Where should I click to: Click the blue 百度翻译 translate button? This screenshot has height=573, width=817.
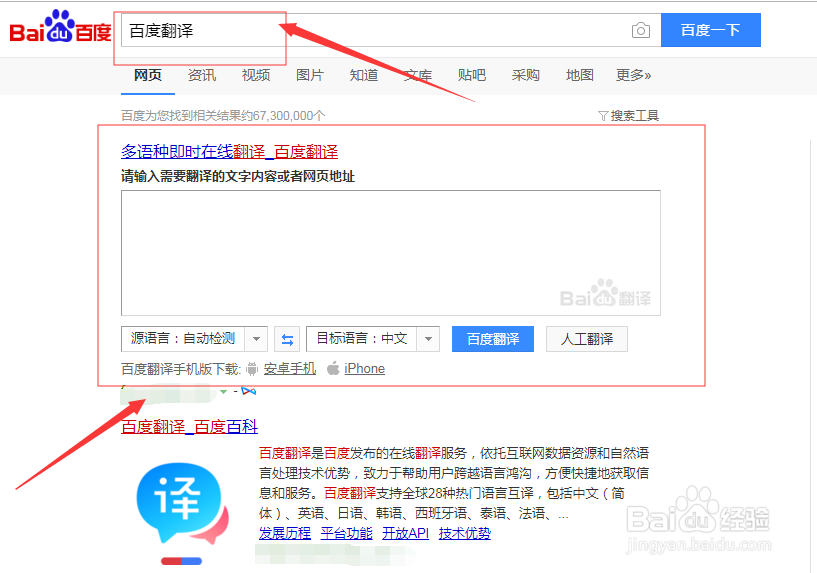[493, 339]
